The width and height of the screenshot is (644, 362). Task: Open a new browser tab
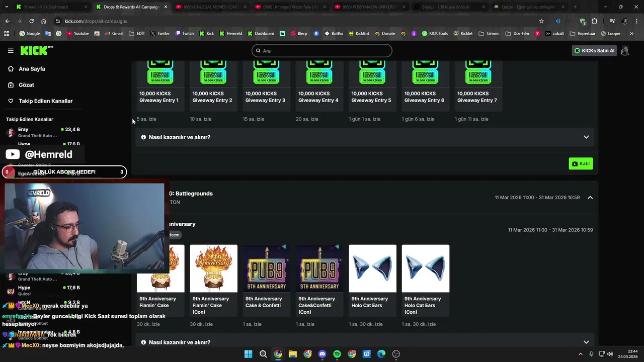[x=575, y=7]
